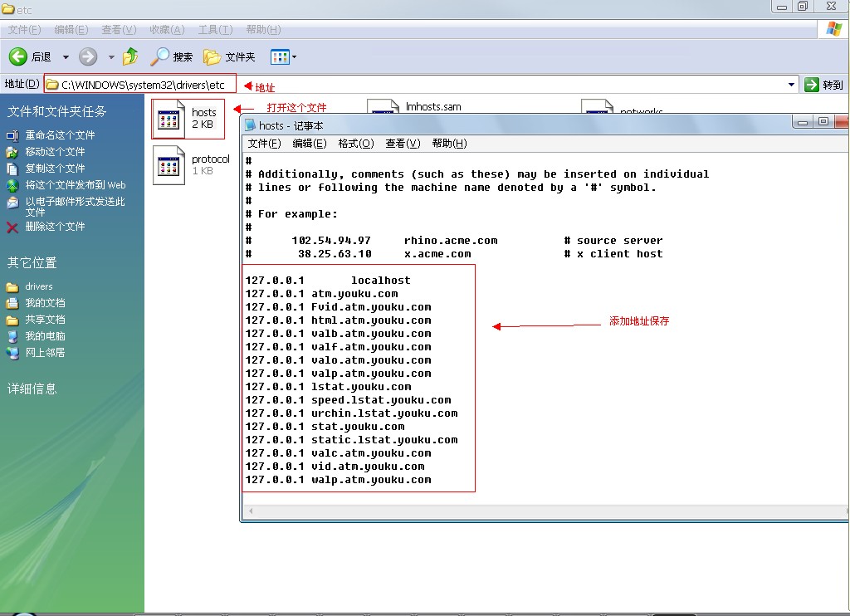Viewport: 850px width, 616px height.
Task: Click the e-mail this file icon
Action: pos(12,203)
